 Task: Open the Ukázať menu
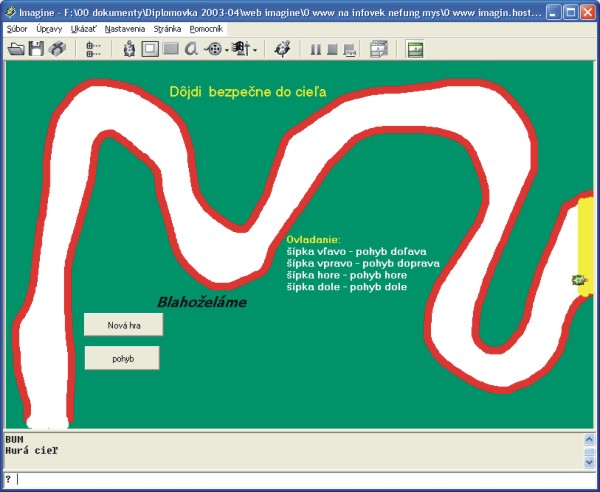(x=83, y=29)
